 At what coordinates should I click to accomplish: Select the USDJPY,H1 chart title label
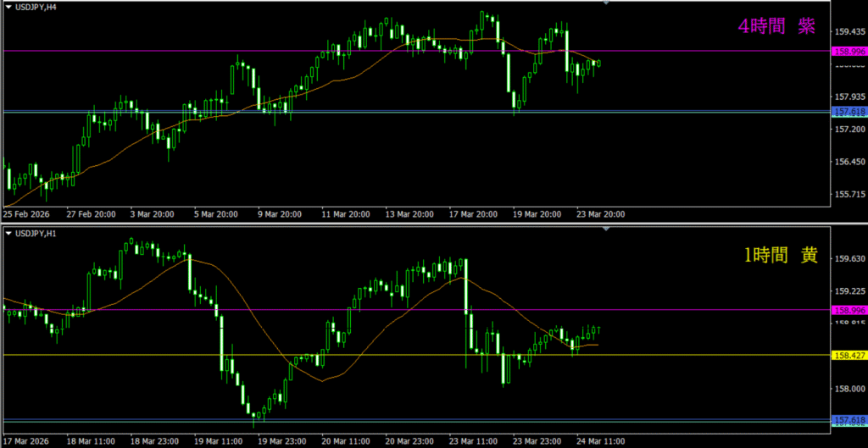29,234
